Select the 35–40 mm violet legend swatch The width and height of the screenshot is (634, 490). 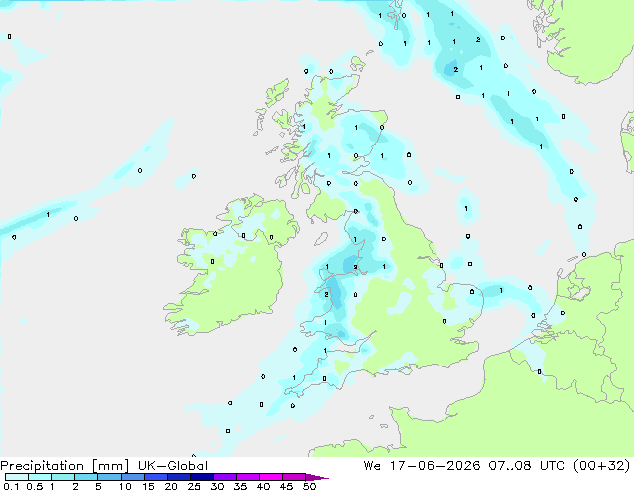248,477
